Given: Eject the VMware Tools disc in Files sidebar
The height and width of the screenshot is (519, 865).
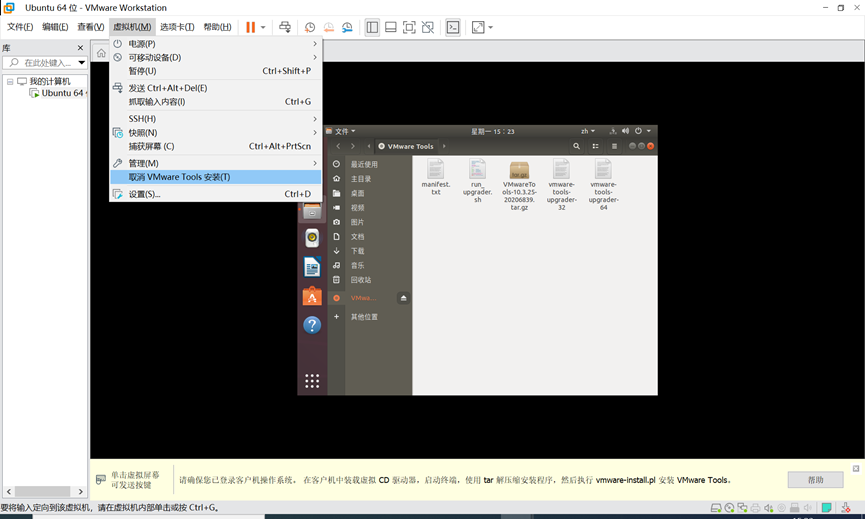Looking at the screenshot, I should [x=403, y=298].
